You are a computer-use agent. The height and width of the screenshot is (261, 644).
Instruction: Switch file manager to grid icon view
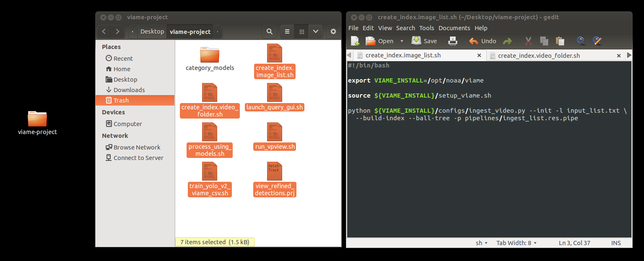click(301, 31)
